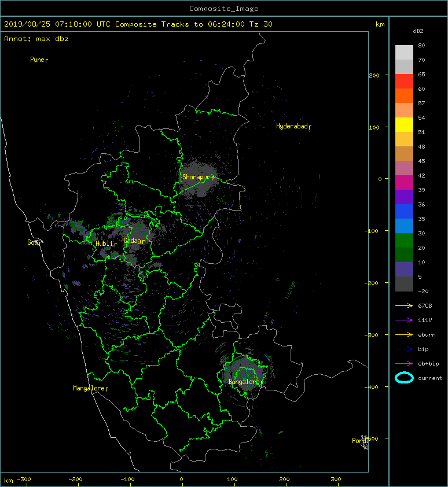Select the Shorapur radar site label
This screenshot has width=448, height=487.
pos(196,177)
